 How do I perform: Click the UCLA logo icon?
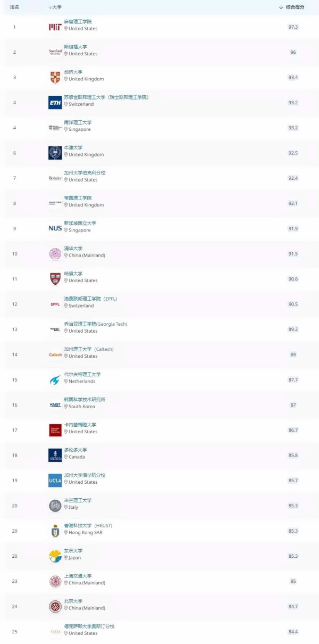(x=55, y=480)
